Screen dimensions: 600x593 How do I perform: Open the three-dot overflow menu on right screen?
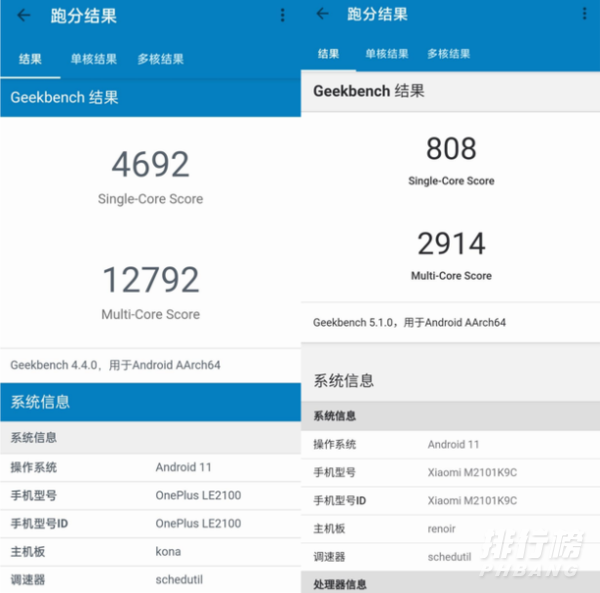click(584, 14)
